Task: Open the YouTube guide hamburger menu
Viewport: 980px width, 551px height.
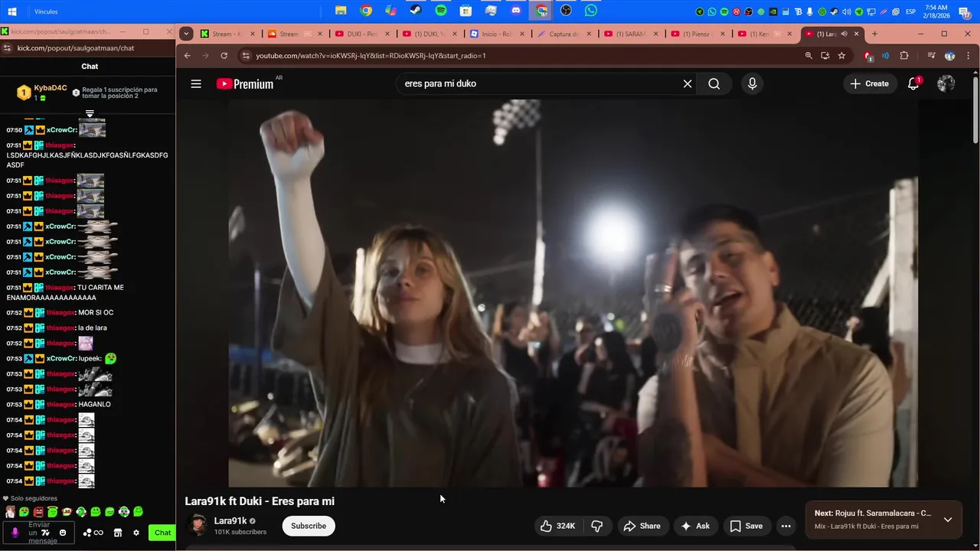Action: pos(196,83)
